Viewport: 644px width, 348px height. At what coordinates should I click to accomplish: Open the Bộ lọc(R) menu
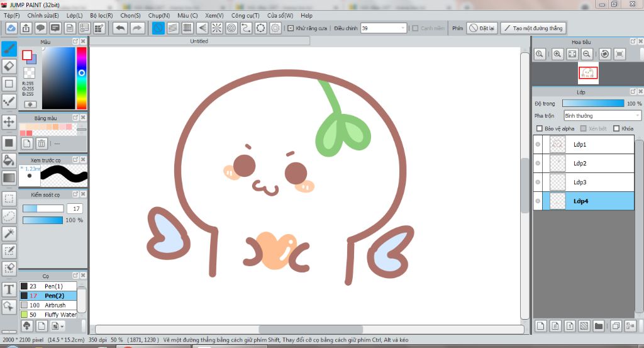pos(101,15)
